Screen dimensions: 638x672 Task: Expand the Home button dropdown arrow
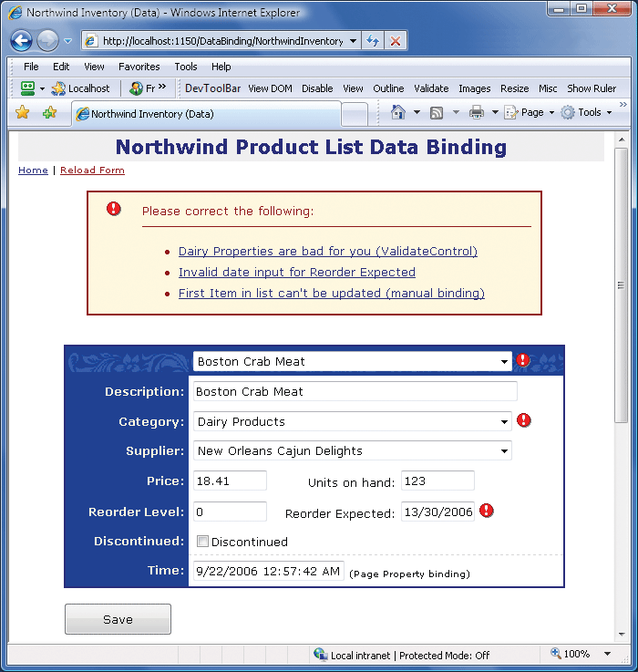pos(417,112)
